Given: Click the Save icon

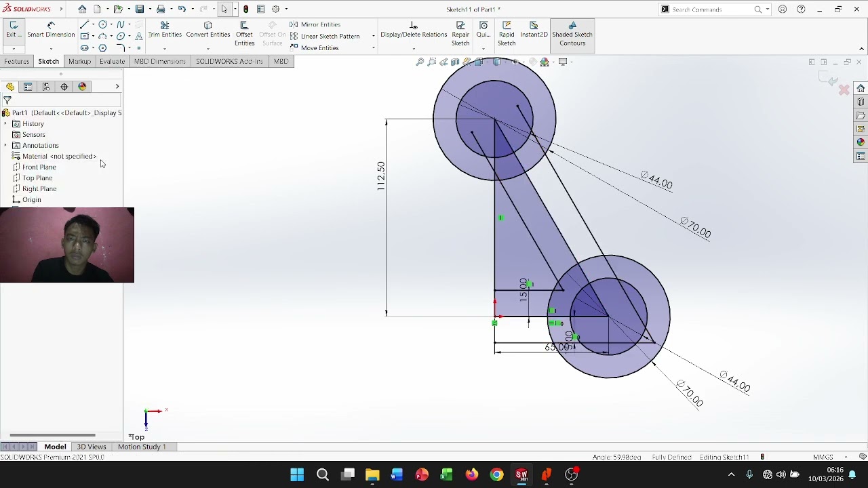Looking at the screenshot, I should [140, 9].
